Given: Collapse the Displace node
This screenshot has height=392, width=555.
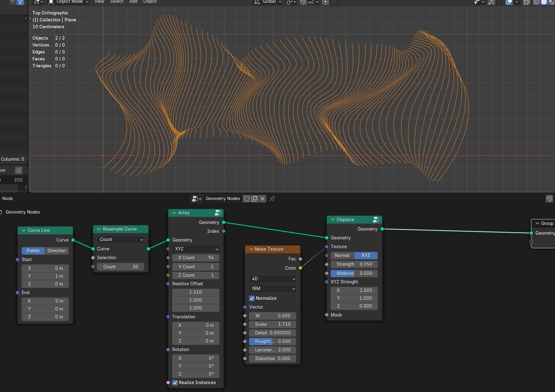Looking at the screenshot, I should [x=333, y=220].
